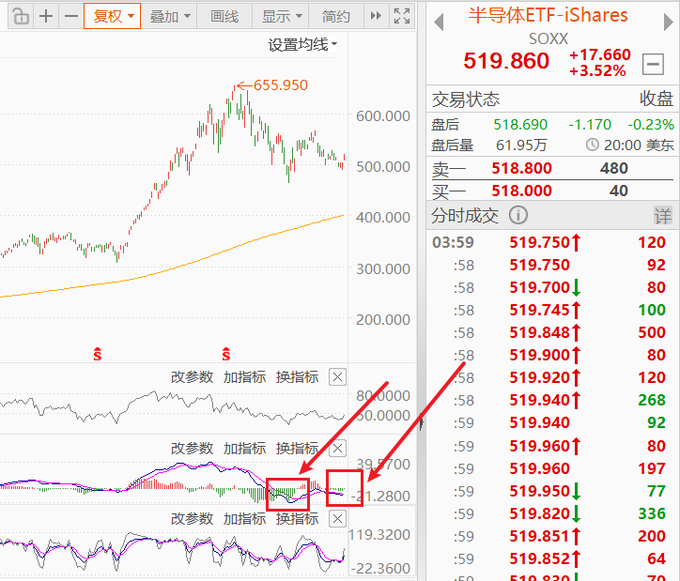Open the 叠加 dropdown

pos(170,16)
